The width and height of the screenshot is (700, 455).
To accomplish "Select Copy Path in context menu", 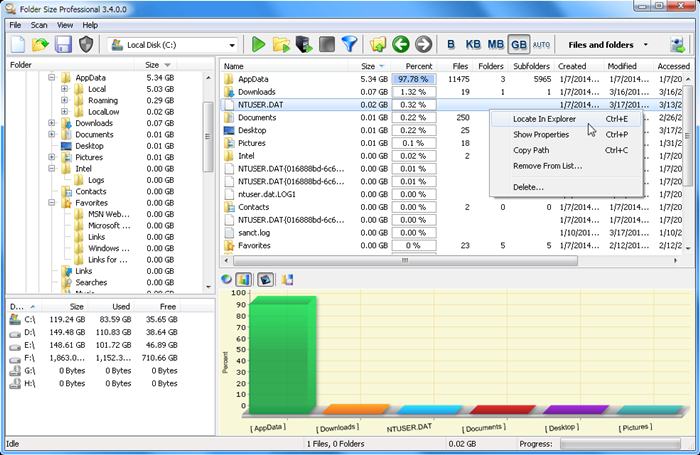I will point(566,150).
